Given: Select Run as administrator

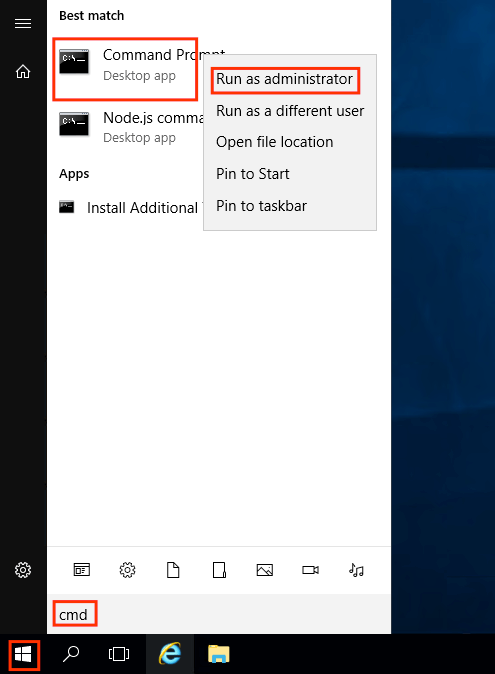Looking at the screenshot, I should tap(284, 80).
